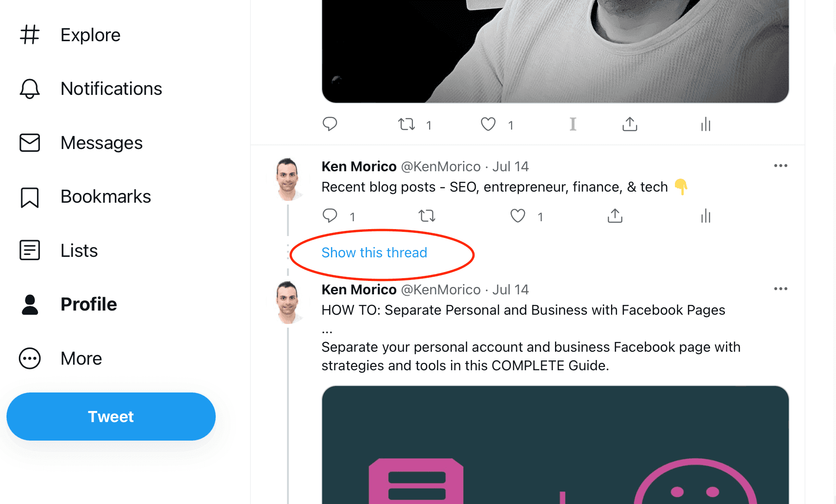The height and width of the screenshot is (504, 836).
Task: Retweet the blog posts tweet
Action: (426, 215)
